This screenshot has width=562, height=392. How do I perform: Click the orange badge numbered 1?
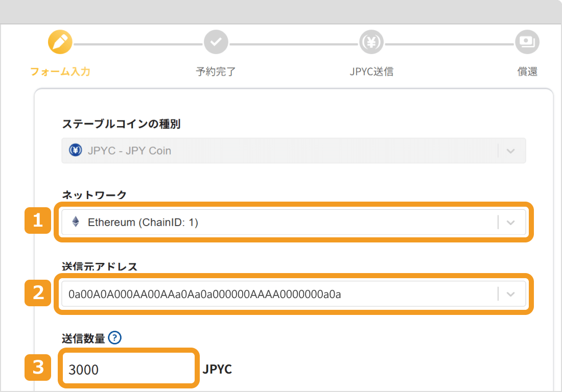coord(38,222)
